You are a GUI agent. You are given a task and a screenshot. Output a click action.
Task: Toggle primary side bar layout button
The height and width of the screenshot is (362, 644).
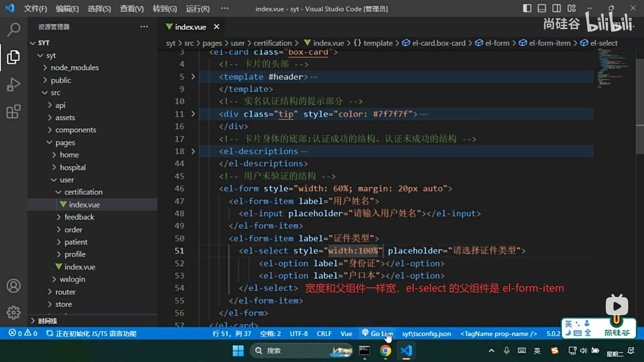pyautogui.click(x=527, y=8)
